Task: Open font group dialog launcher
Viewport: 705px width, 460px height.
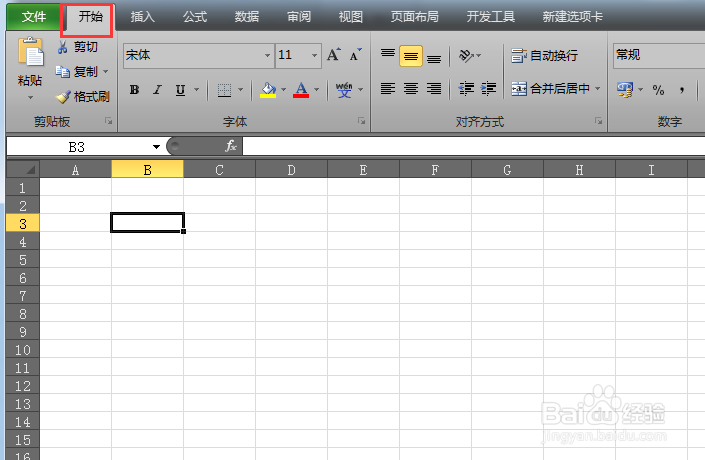Action: [361, 121]
